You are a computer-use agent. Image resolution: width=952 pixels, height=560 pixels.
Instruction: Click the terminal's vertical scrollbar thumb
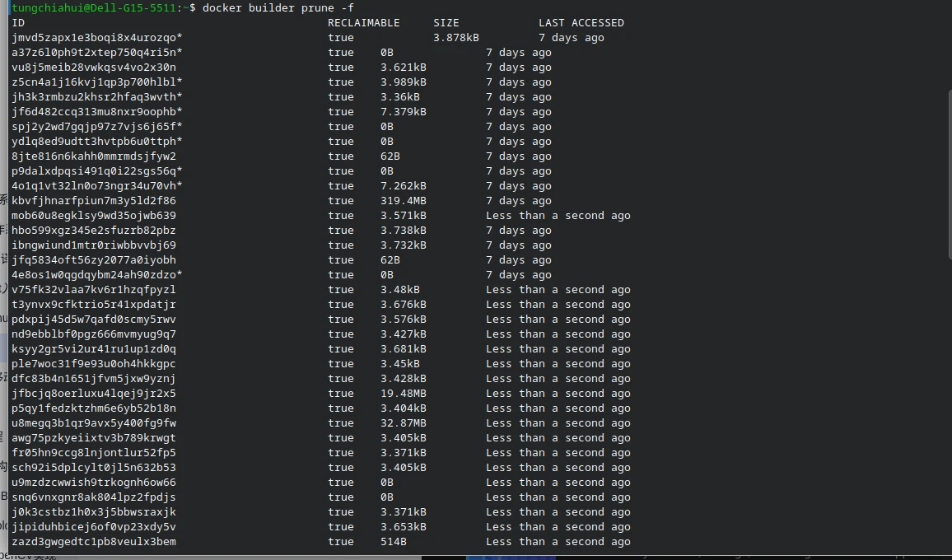(x=950, y=175)
